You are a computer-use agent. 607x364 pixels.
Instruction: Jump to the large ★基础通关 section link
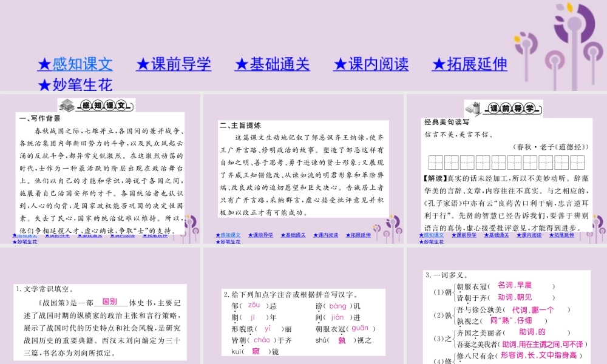[272, 64]
